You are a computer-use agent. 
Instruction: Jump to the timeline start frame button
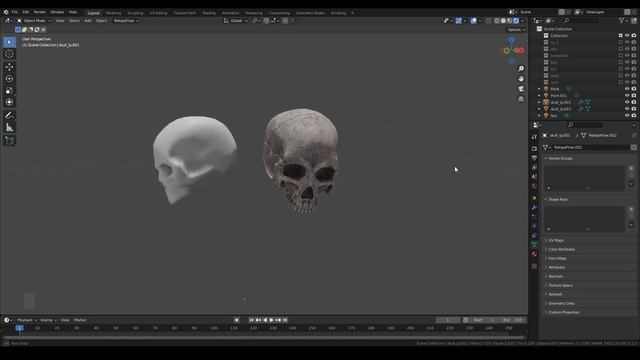(251, 320)
